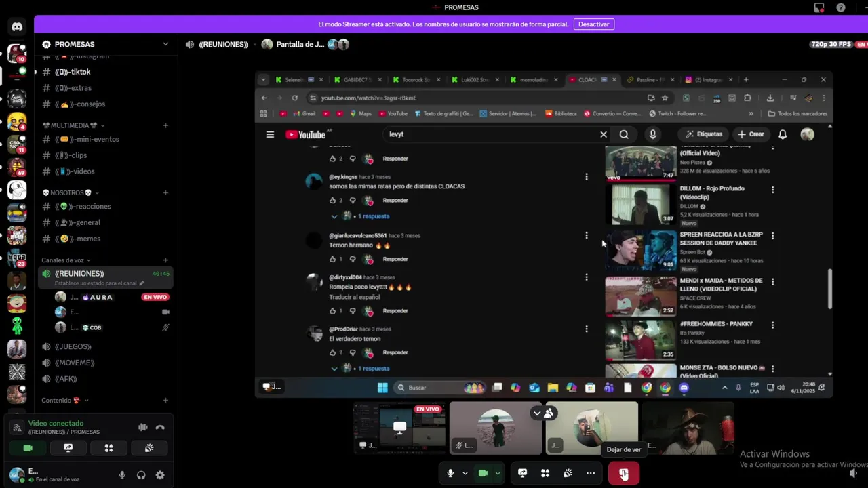Click Establece un estado para el canal

coord(99,283)
